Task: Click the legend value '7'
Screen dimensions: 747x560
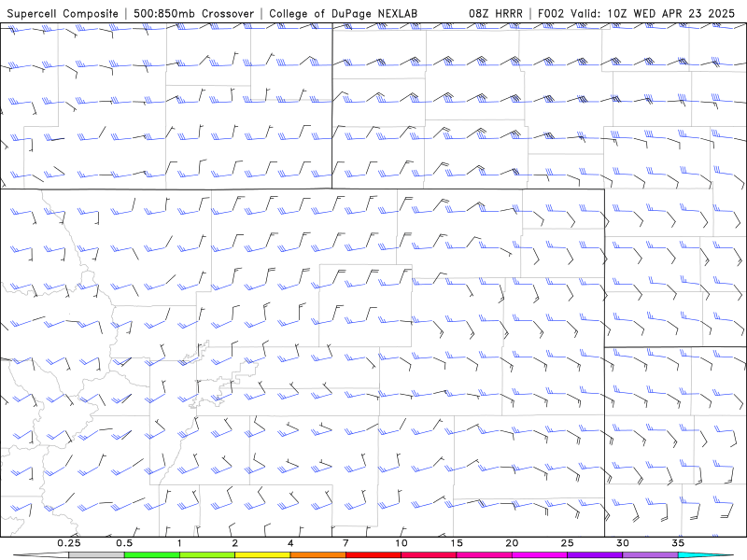Action: [345, 543]
